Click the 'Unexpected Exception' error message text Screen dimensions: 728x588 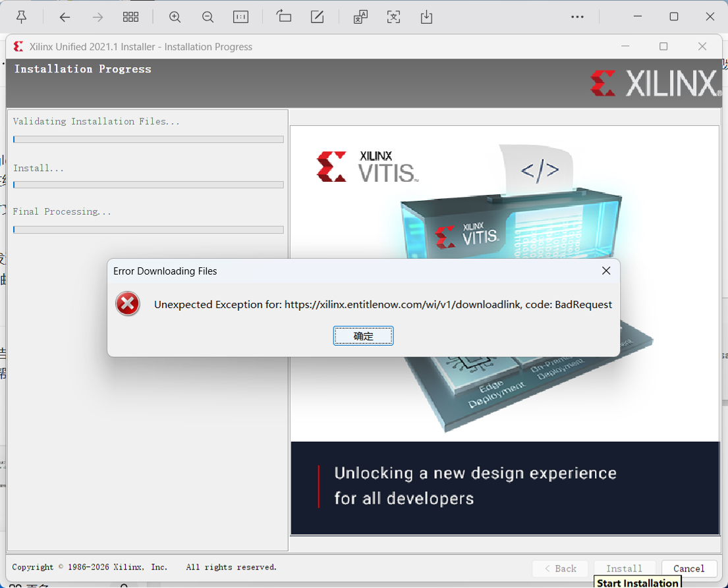(x=383, y=304)
